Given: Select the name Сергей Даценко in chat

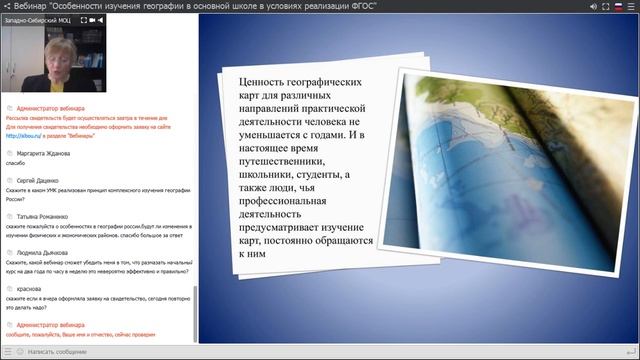Looking at the screenshot, I should click(38, 180).
